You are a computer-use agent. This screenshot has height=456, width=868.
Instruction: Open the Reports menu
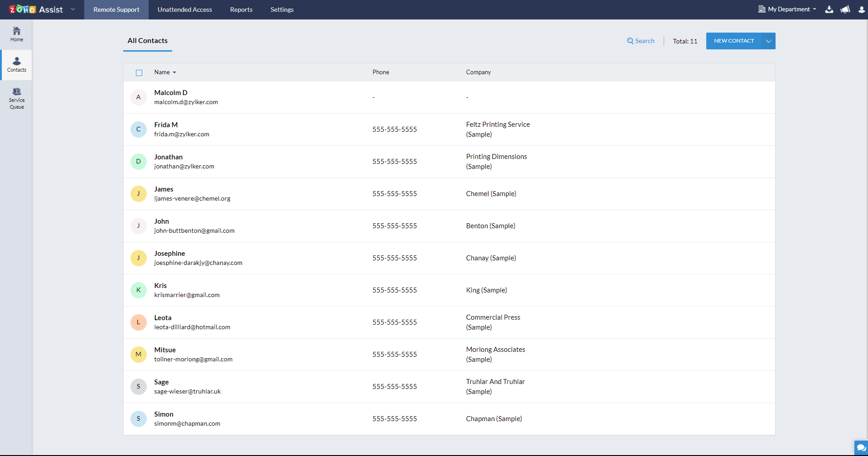[x=241, y=9]
